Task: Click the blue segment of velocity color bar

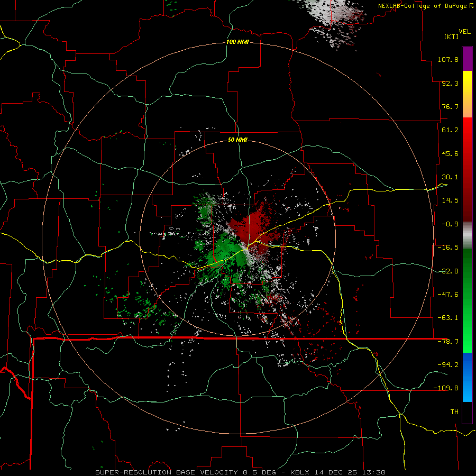Action: pyautogui.click(x=467, y=377)
